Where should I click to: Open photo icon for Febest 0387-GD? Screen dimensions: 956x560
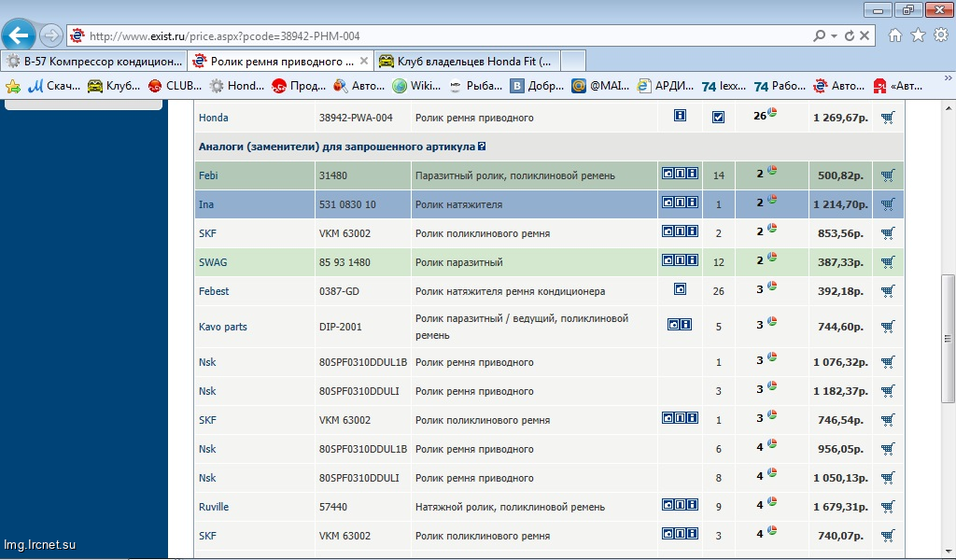(x=680, y=288)
